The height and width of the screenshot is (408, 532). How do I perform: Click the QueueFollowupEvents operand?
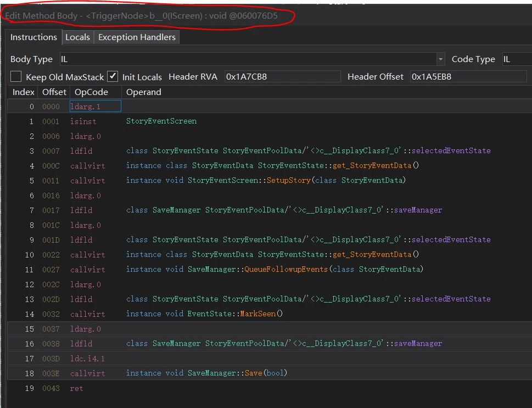[x=286, y=269]
